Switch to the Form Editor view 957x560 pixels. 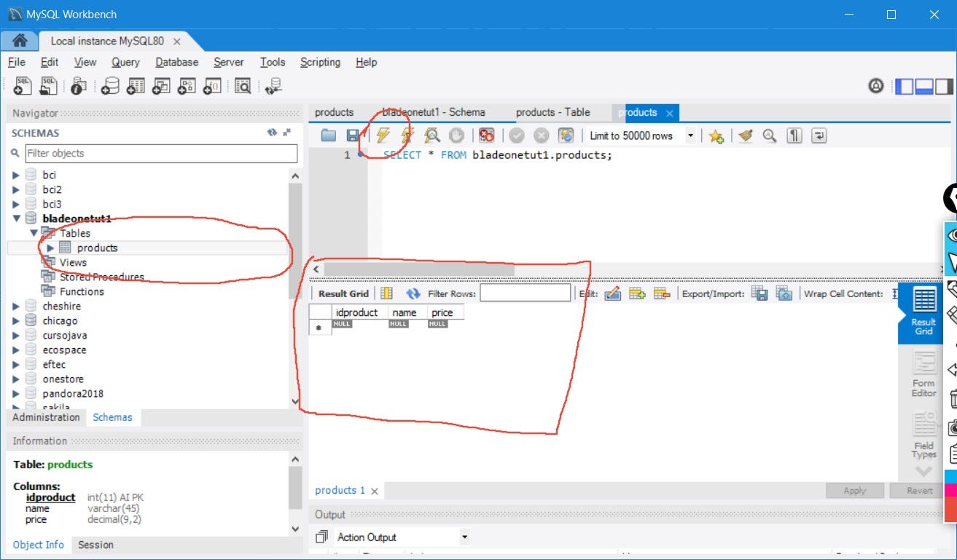pos(923,374)
